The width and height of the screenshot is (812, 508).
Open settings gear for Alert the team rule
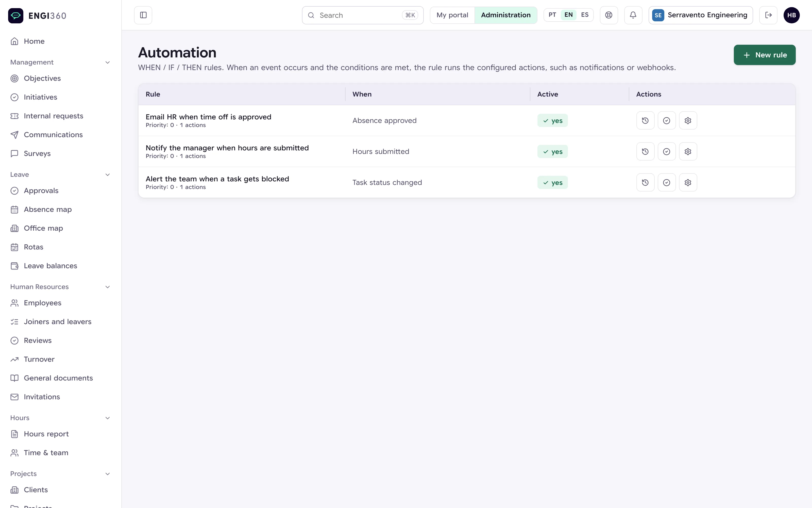coord(688,182)
